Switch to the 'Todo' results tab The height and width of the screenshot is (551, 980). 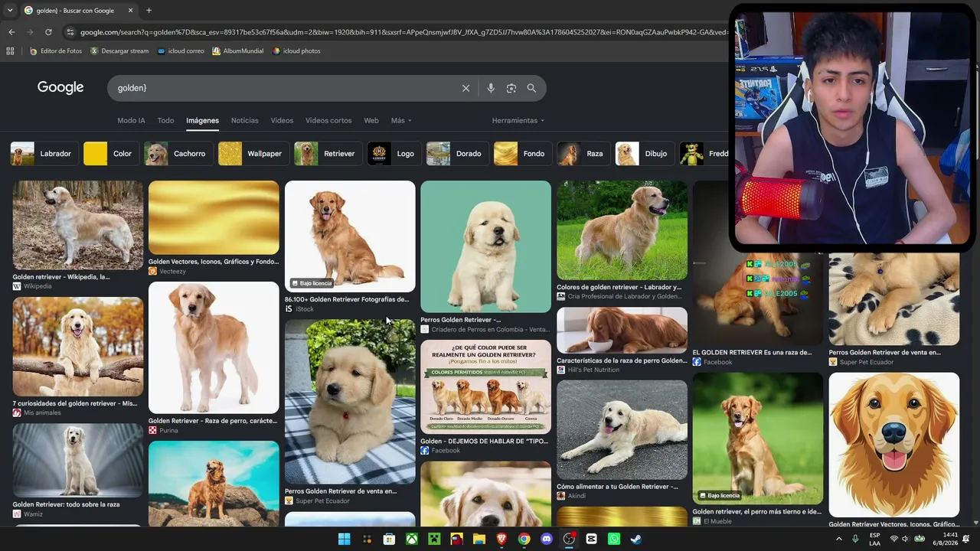pyautogui.click(x=165, y=120)
